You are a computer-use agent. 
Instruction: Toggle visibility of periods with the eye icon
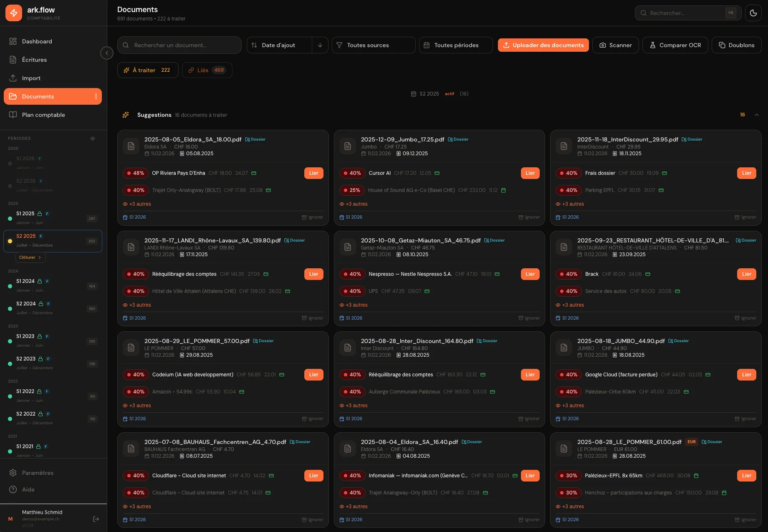point(93,138)
